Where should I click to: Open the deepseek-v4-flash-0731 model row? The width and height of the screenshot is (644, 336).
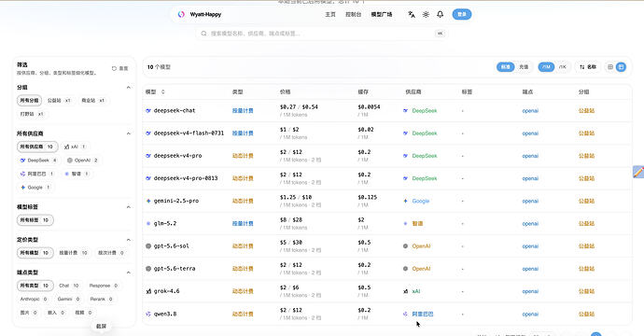click(x=387, y=133)
